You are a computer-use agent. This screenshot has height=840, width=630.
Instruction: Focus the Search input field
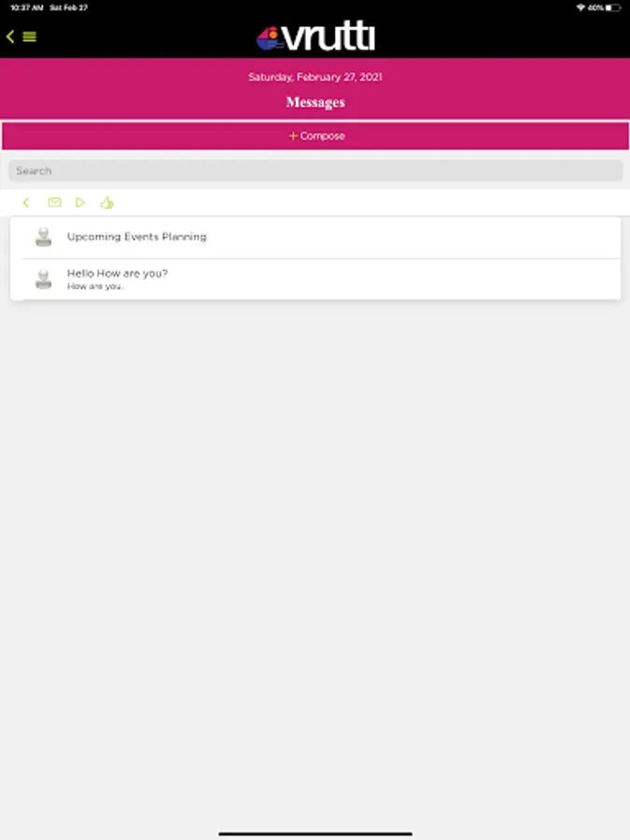(x=315, y=171)
